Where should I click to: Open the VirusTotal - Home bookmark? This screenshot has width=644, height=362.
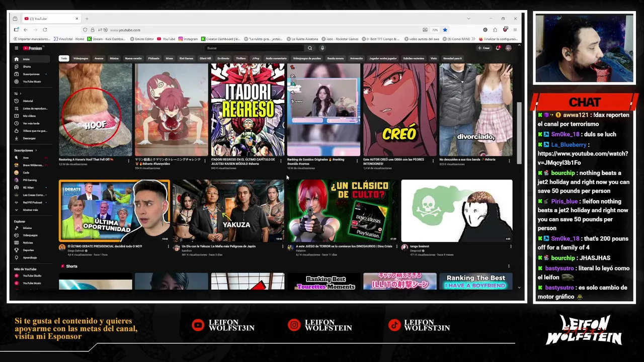[x=68, y=39]
